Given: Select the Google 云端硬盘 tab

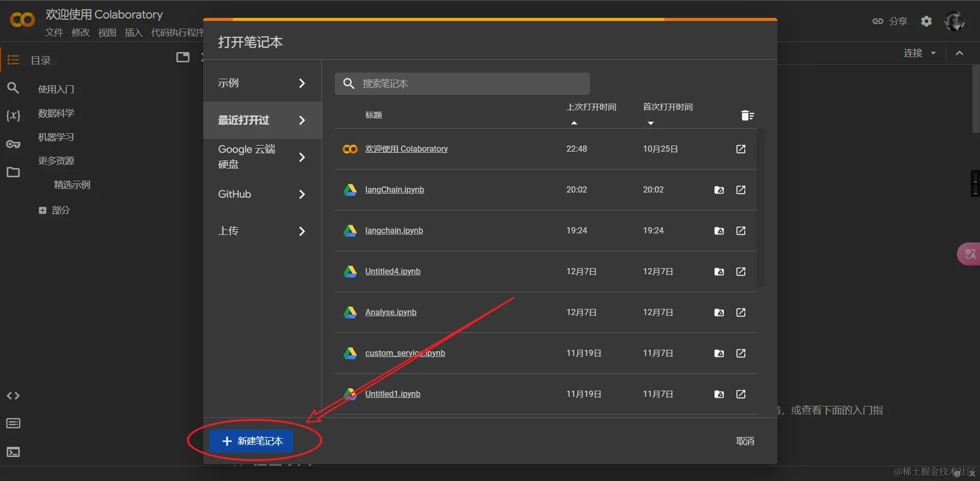Looking at the screenshot, I should pyautogui.click(x=262, y=157).
